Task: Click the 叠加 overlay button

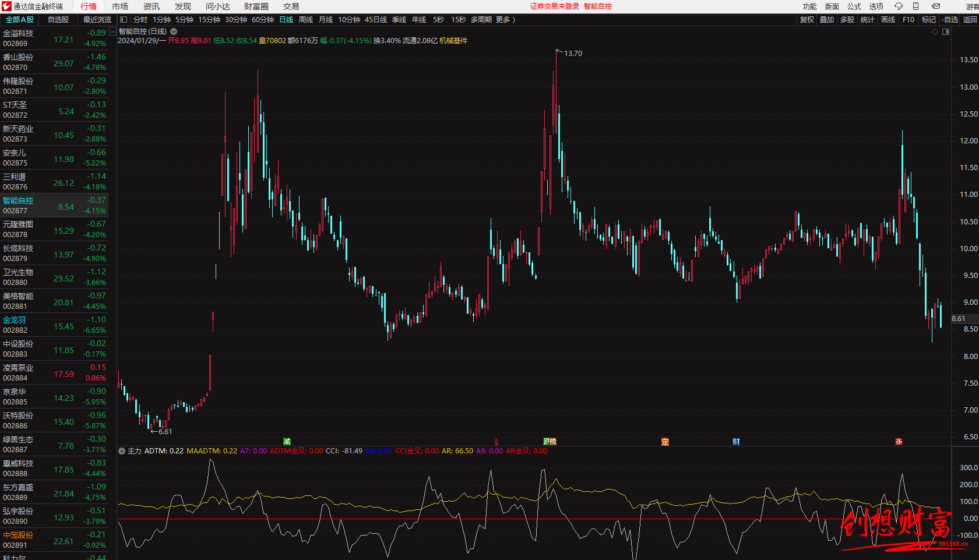Action: pyautogui.click(x=827, y=20)
